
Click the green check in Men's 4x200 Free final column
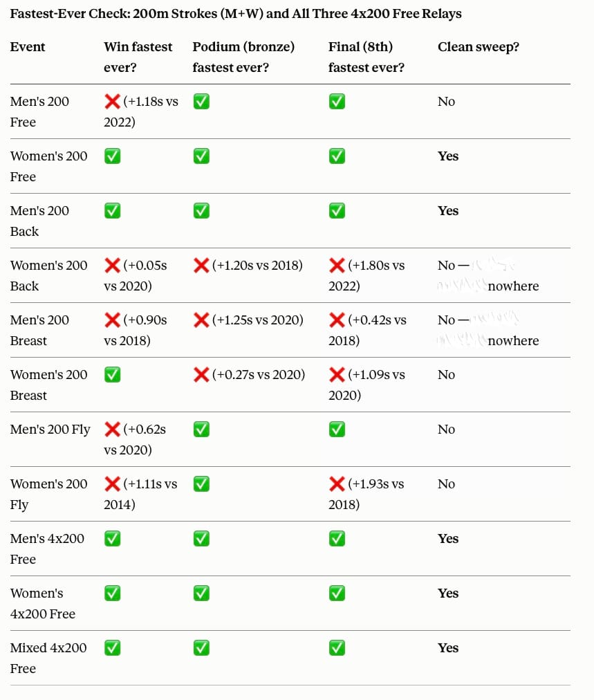coord(337,538)
